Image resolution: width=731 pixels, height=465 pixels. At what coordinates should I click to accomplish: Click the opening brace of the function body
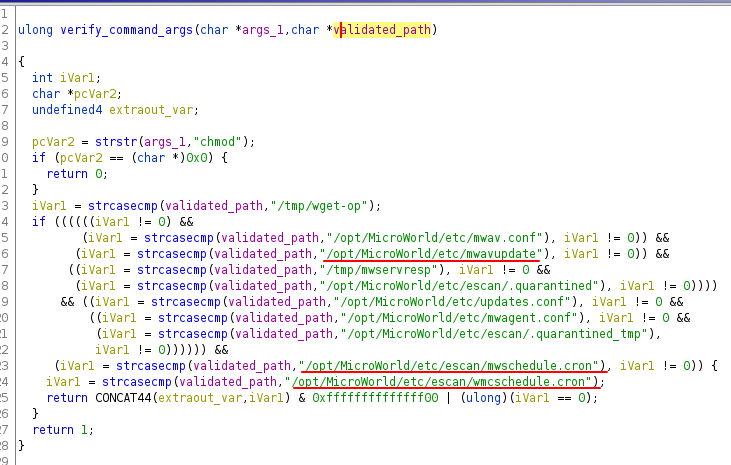coord(21,62)
